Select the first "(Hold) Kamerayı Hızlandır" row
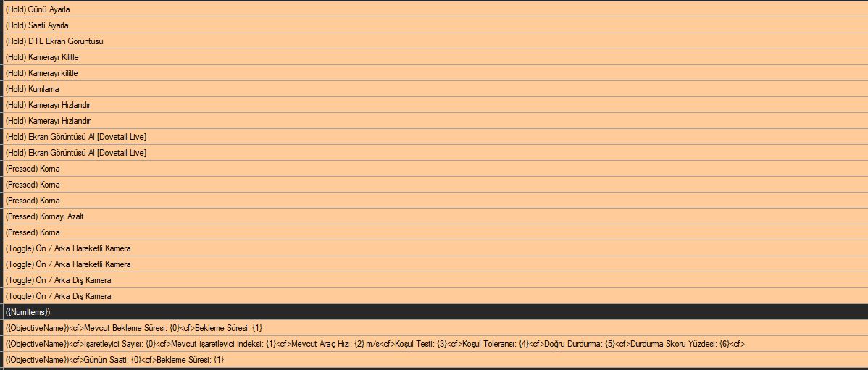Viewport: 868px width, 370px height. (x=48, y=105)
